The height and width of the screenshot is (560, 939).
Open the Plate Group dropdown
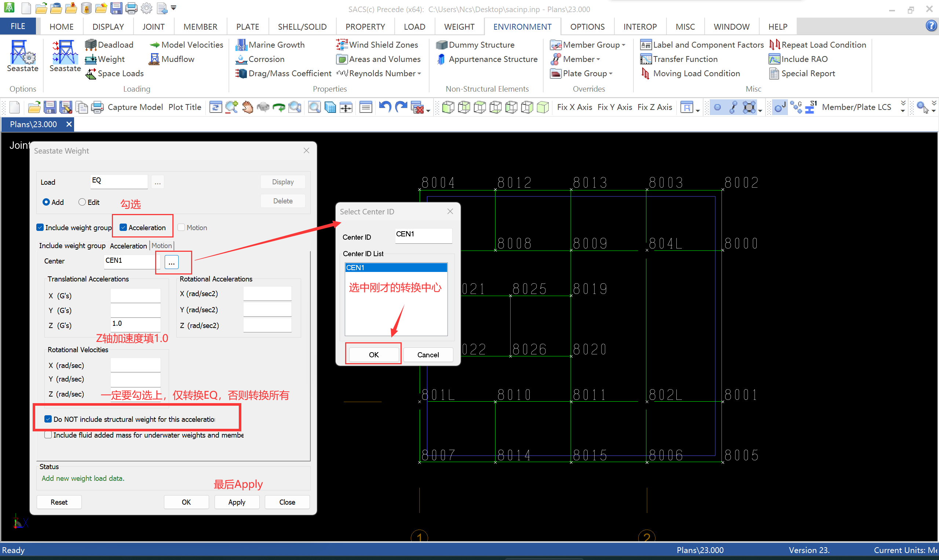[x=610, y=74]
